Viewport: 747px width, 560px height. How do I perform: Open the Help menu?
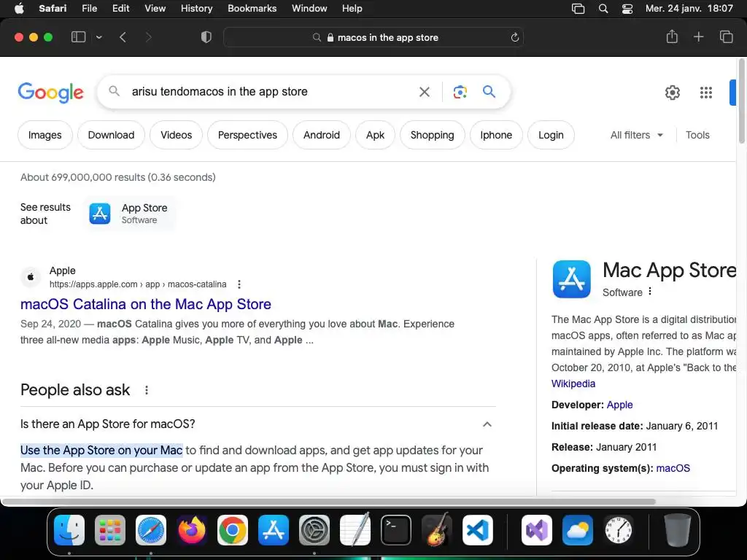tap(352, 9)
